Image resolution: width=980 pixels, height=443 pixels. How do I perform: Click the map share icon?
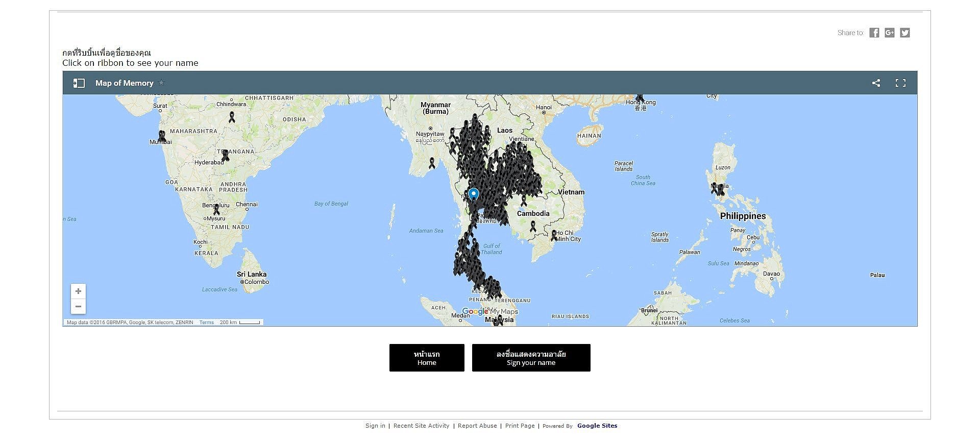[x=876, y=83]
